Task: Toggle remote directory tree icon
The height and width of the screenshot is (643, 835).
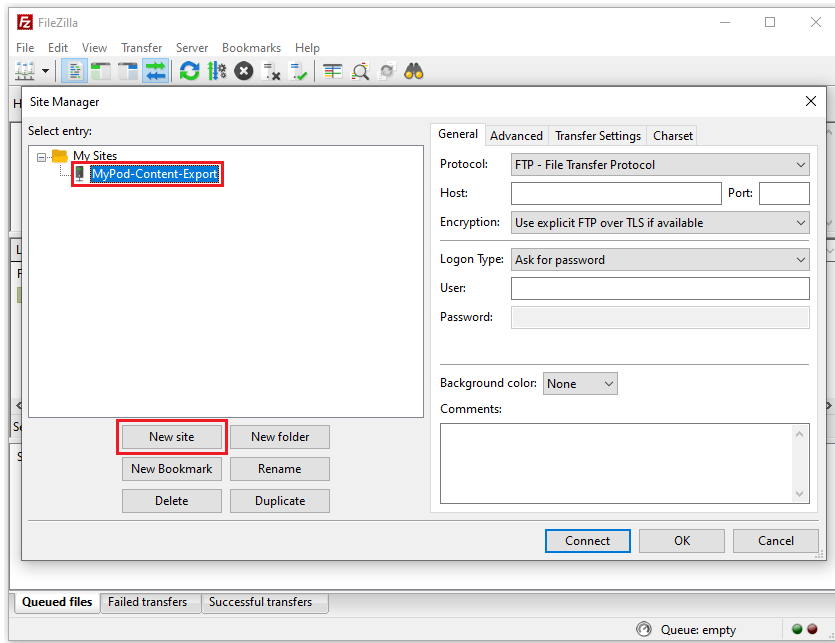Action: 128,71
